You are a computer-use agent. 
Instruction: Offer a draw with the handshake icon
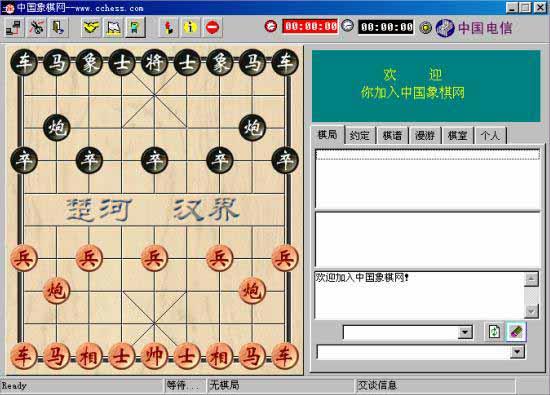tap(90, 28)
